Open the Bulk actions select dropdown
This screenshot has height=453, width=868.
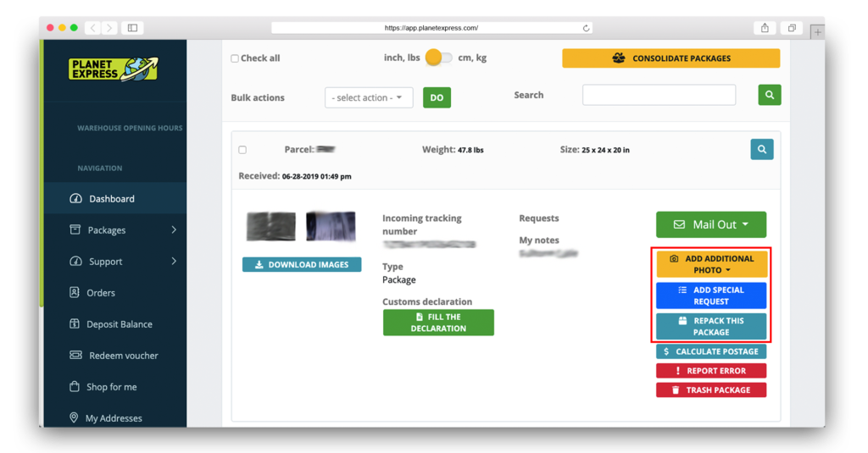click(369, 97)
